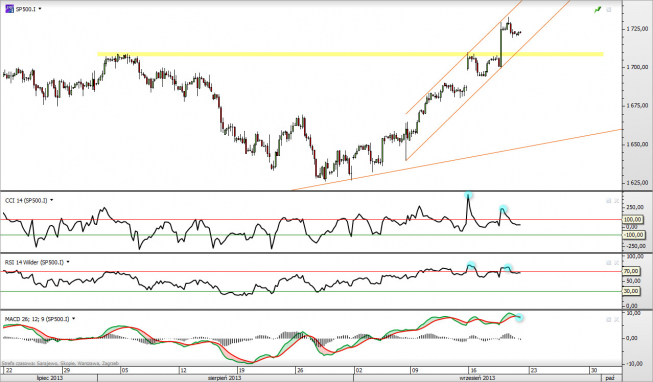This screenshot has height=382, width=653.
Task: Click the date label 02 on time axis
Action: tap(359, 370)
